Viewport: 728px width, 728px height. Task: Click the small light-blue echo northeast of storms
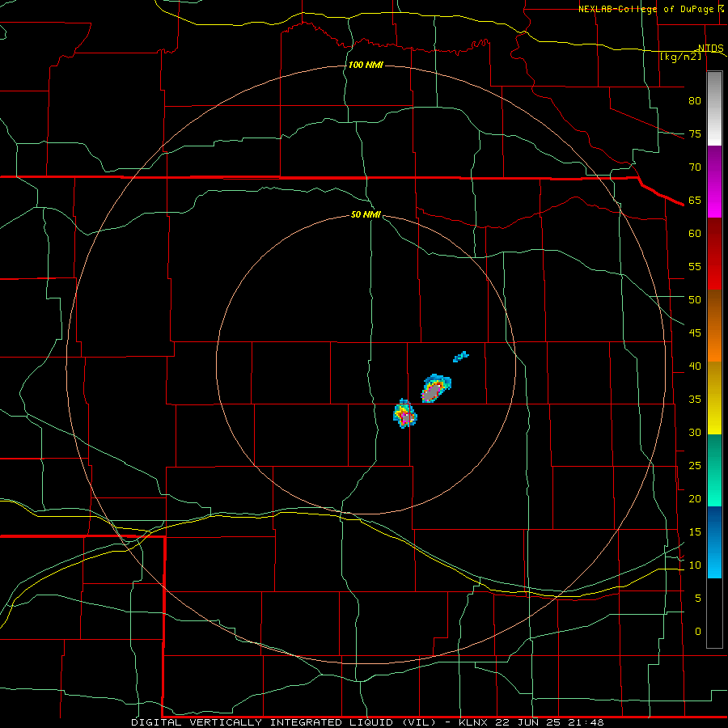pos(460,357)
